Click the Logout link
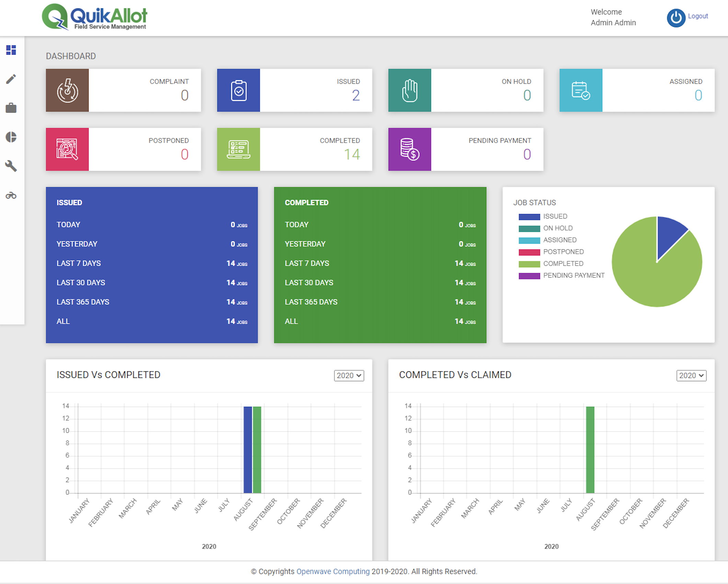 (x=698, y=16)
